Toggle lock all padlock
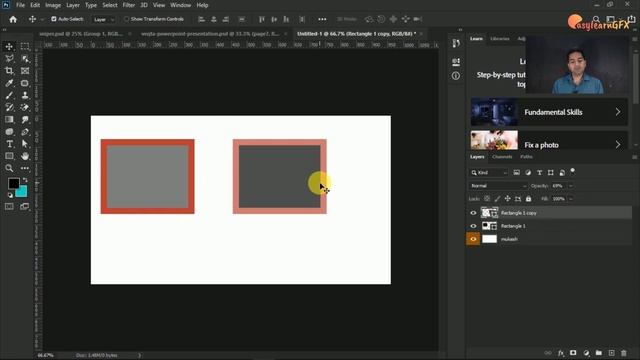Screen dimensions: 640x360 tap(529, 199)
